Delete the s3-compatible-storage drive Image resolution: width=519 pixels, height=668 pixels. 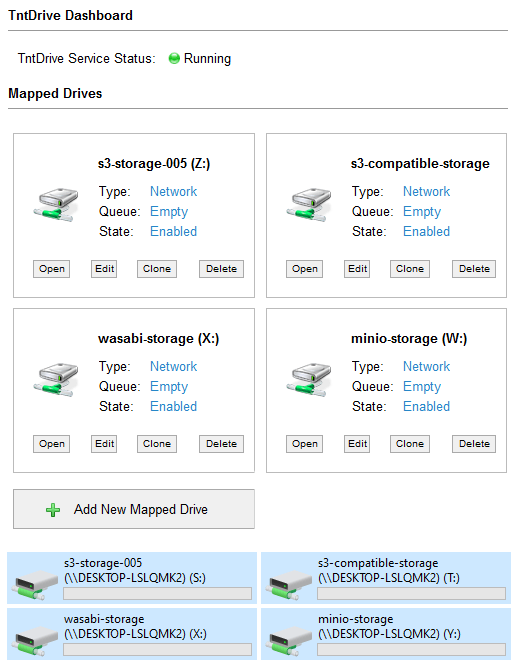point(474,269)
